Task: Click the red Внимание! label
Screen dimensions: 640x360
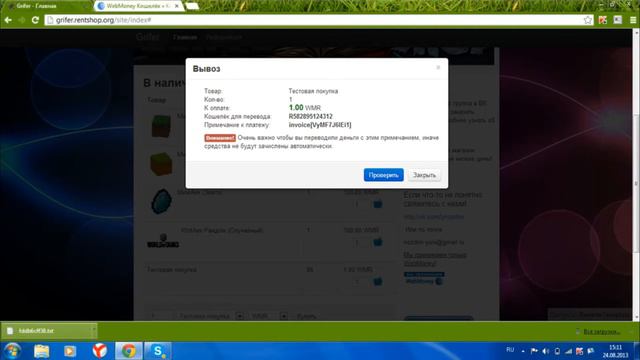Action: [x=220, y=138]
